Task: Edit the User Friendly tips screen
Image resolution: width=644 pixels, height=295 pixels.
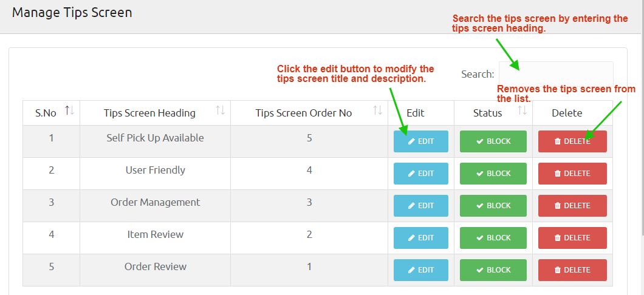Action: coord(421,174)
